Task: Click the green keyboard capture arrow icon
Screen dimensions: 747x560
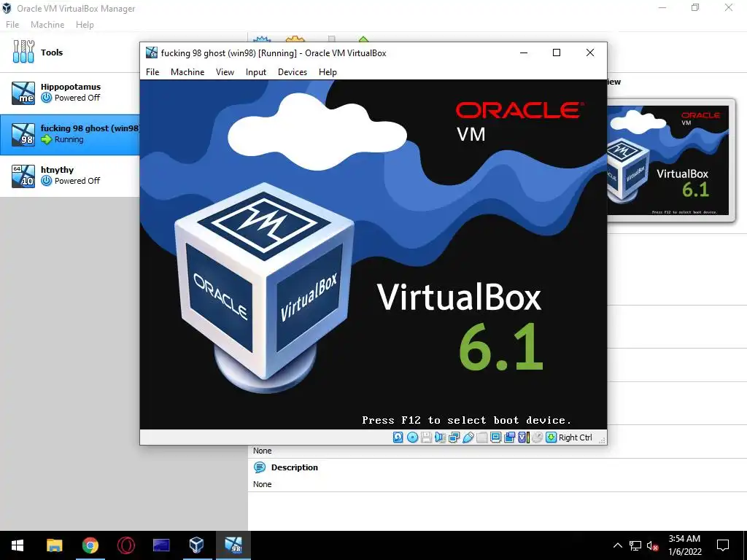Action: click(x=551, y=437)
